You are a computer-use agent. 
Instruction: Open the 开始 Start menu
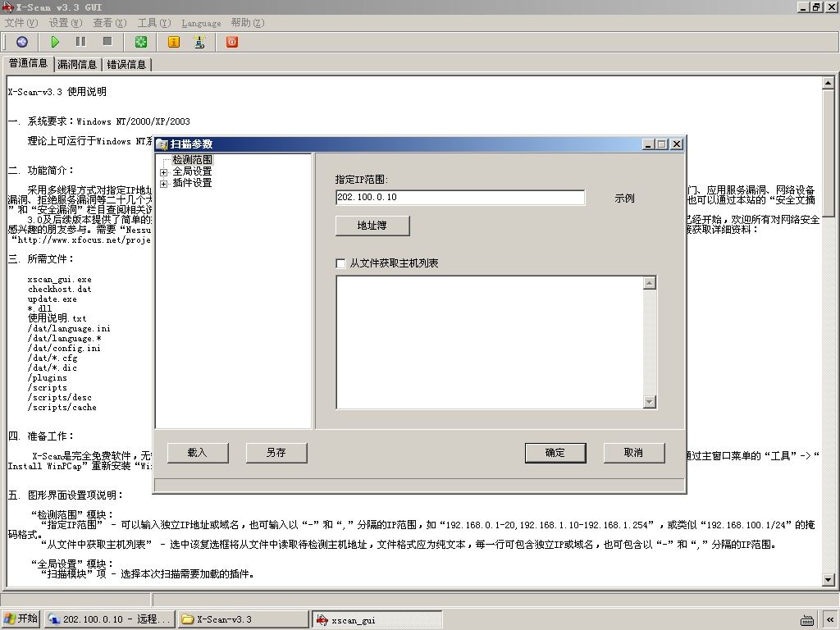coord(21,619)
